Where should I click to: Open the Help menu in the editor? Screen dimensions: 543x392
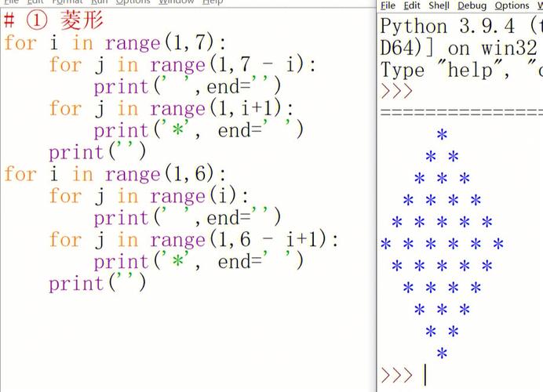point(213,2)
